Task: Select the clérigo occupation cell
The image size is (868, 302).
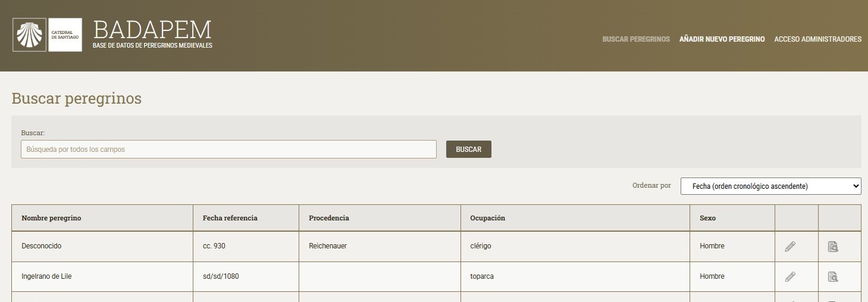Action: pyautogui.click(x=575, y=246)
